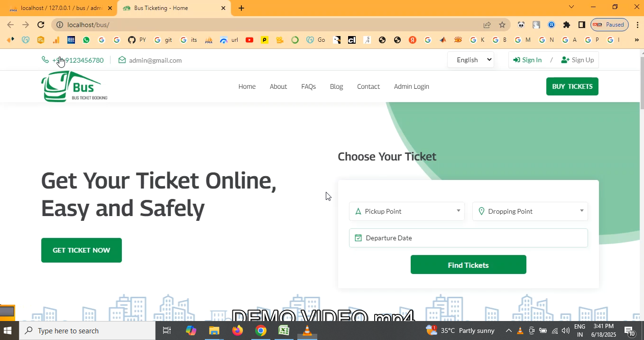The image size is (644, 340).
Task: Launch VLC from the taskbar
Action: (x=307, y=331)
